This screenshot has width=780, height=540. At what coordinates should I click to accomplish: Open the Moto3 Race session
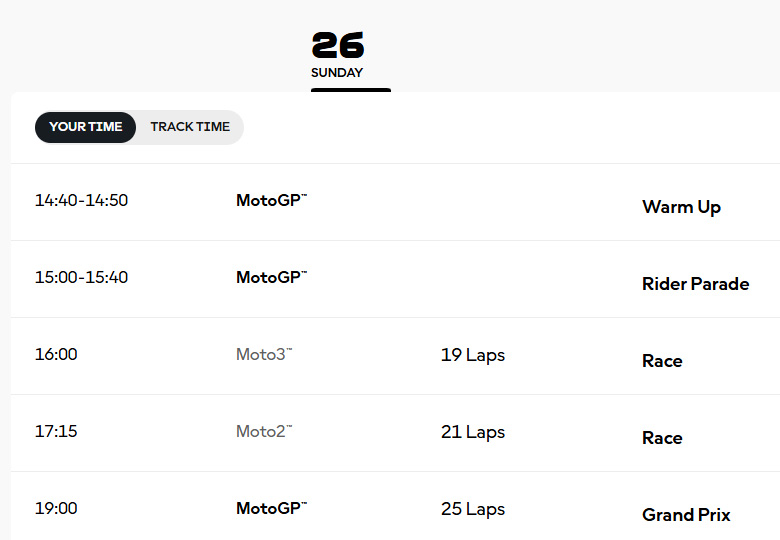click(662, 361)
